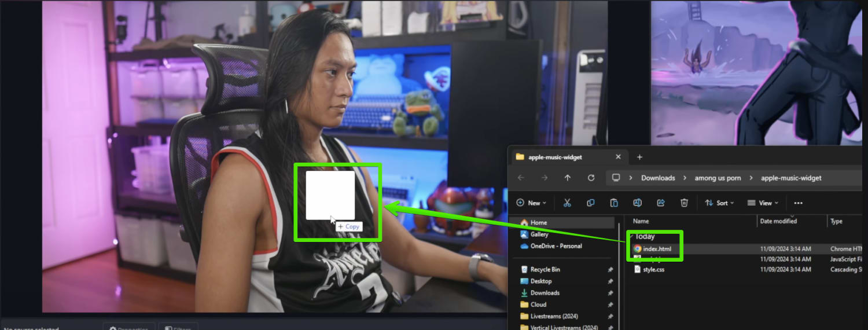Click the Delete trash can icon
This screenshot has height=330, width=868.
(684, 203)
